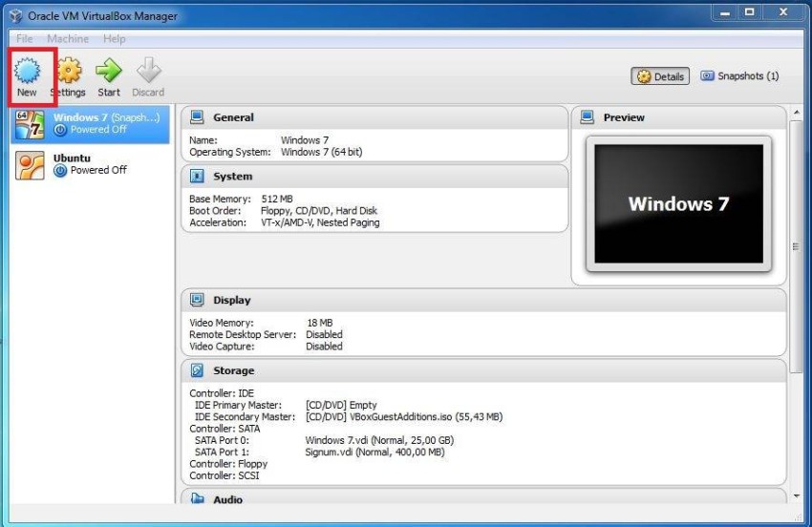Click the vertical scrollbar thumb

[x=796, y=246]
